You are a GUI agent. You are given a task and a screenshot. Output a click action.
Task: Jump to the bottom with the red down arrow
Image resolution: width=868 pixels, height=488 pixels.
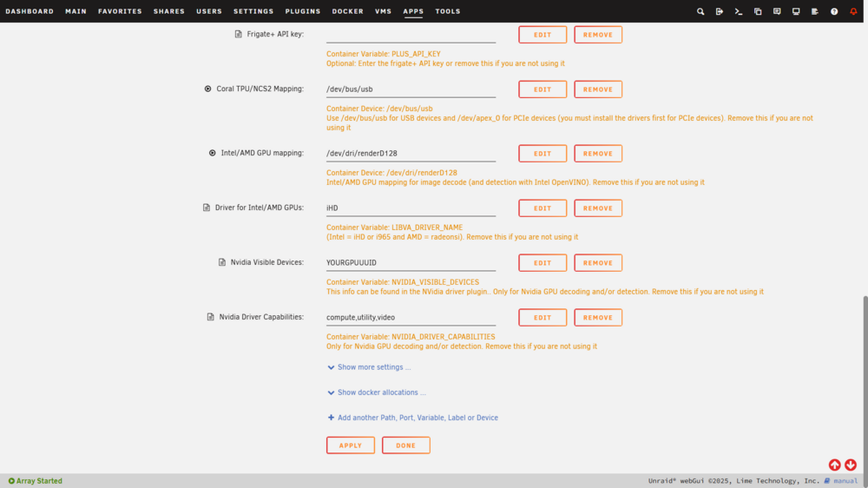click(x=851, y=465)
